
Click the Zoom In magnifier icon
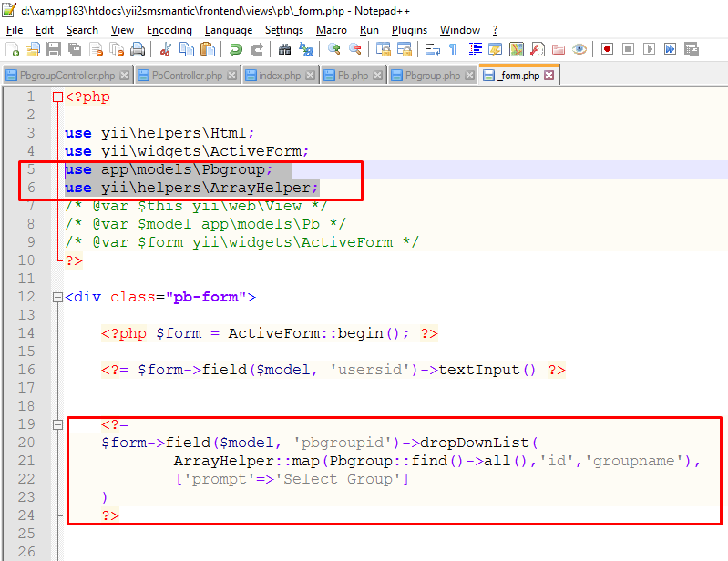(x=333, y=49)
